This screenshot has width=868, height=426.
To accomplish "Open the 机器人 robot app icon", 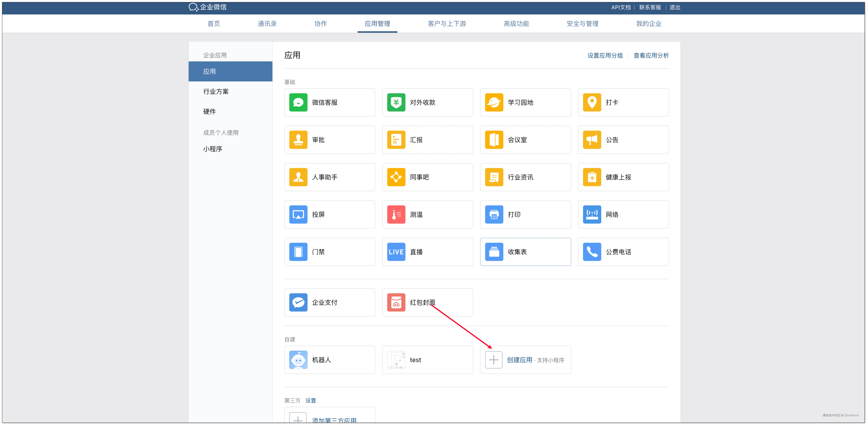I will (298, 360).
